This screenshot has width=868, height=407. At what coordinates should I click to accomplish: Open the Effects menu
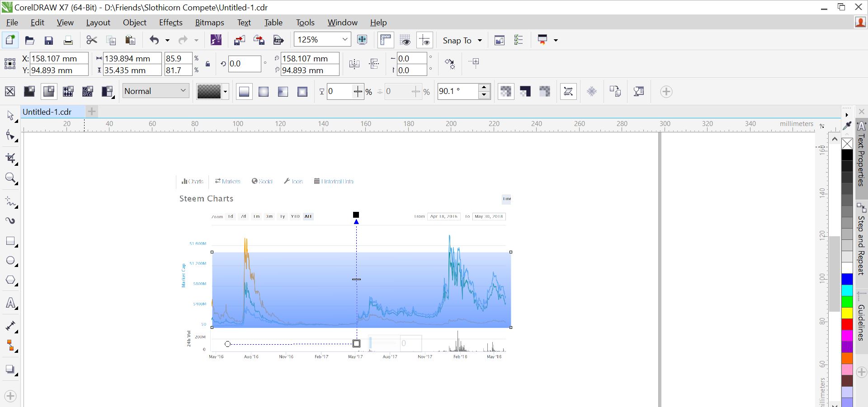point(170,23)
